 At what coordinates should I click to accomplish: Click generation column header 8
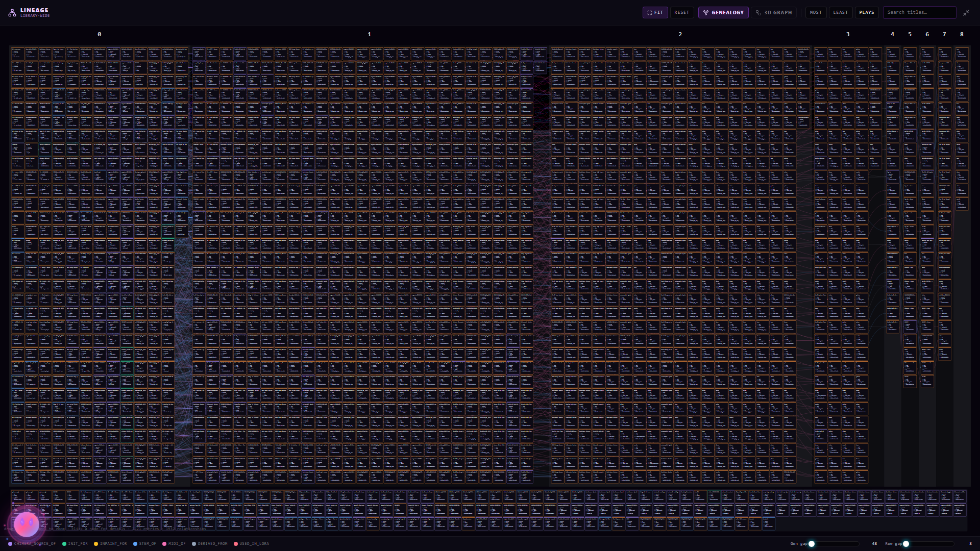click(962, 34)
